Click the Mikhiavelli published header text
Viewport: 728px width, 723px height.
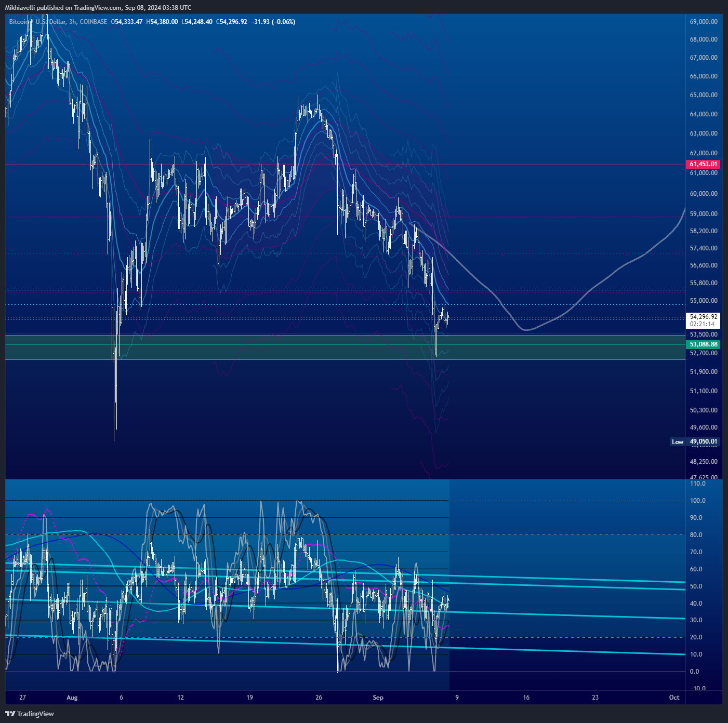pos(98,7)
